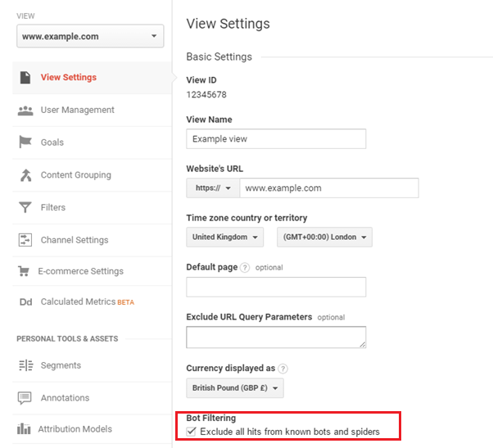The width and height of the screenshot is (493, 448).
Task: Click the Annotations speech bubble icon
Action: (25, 398)
